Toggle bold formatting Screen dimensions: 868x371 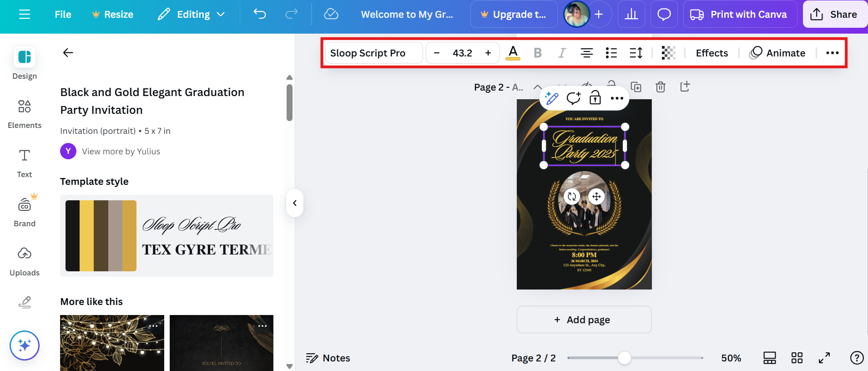click(x=538, y=53)
